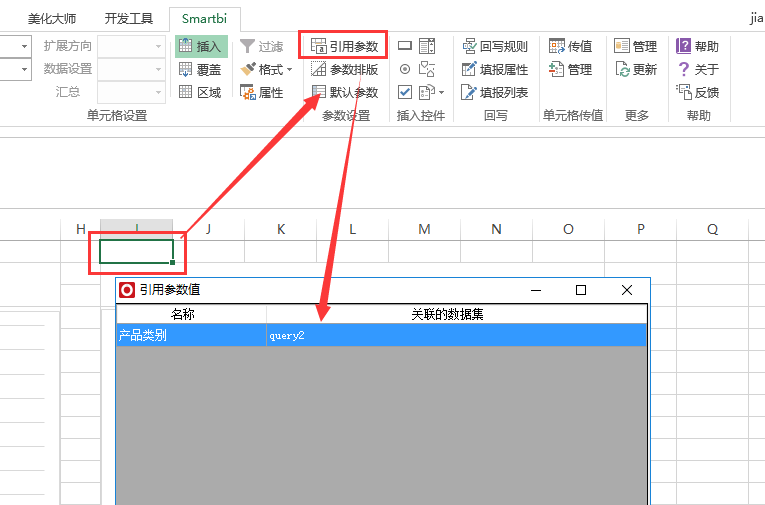
Task: Switch to the 开发工具 tab
Action: tap(129, 19)
